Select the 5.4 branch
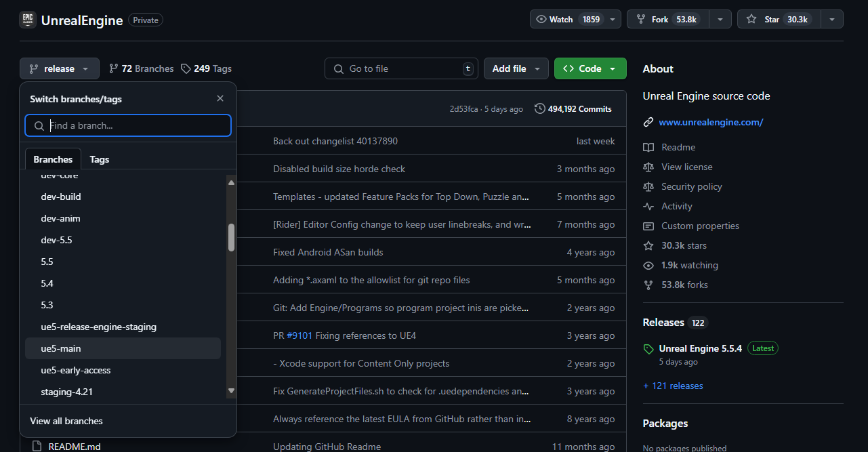The width and height of the screenshot is (868, 452). (123, 283)
